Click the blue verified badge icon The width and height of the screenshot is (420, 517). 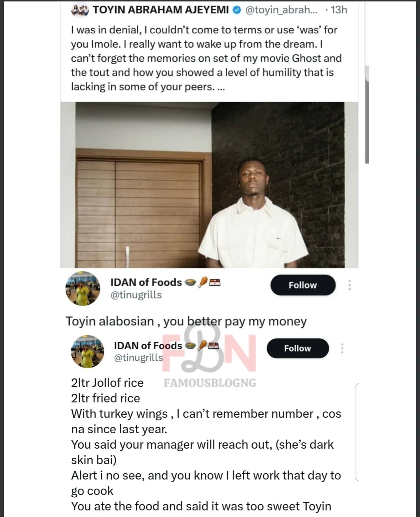tap(237, 10)
